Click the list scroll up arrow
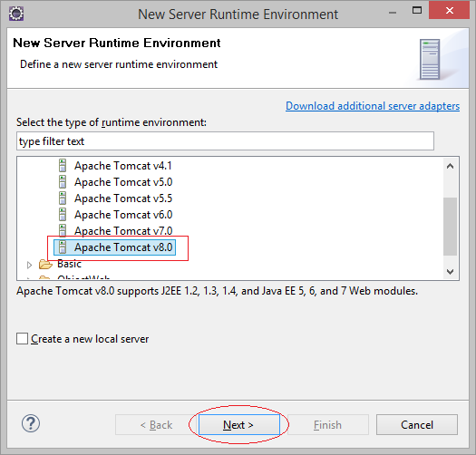The image size is (476, 455). coord(451,166)
